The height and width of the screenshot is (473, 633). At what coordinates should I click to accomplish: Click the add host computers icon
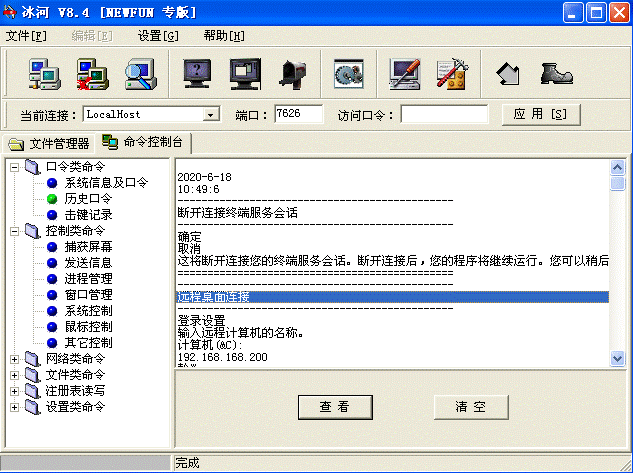click(x=44, y=74)
